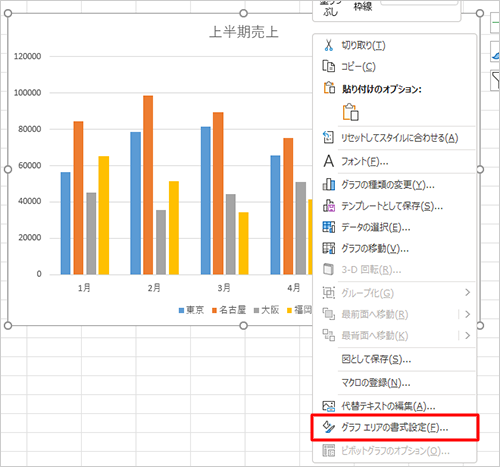This screenshot has height=467, width=500.
Task: Select the gray 大阪 bar for 3月
Action: pyautogui.click(x=231, y=234)
